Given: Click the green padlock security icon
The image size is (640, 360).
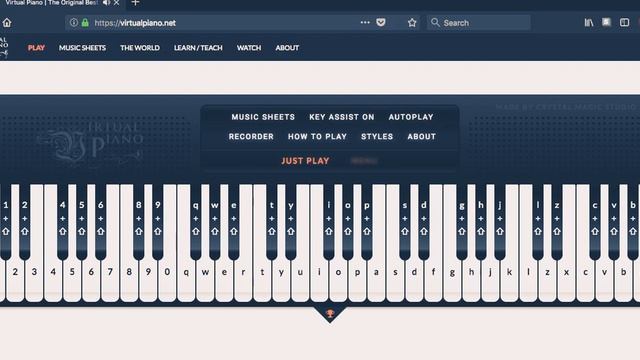Looking at the screenshot, I should coord(85,22).
